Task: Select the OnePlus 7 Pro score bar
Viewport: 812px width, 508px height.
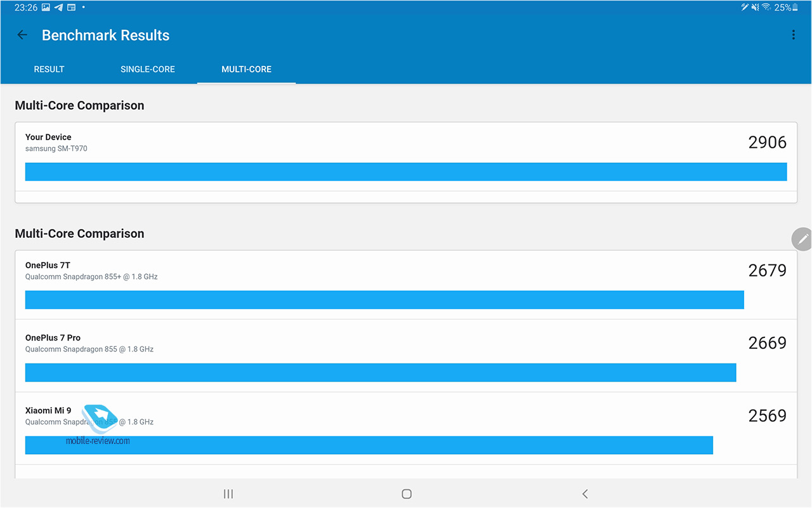Action: pyautogui.click(x=381, y=373)
